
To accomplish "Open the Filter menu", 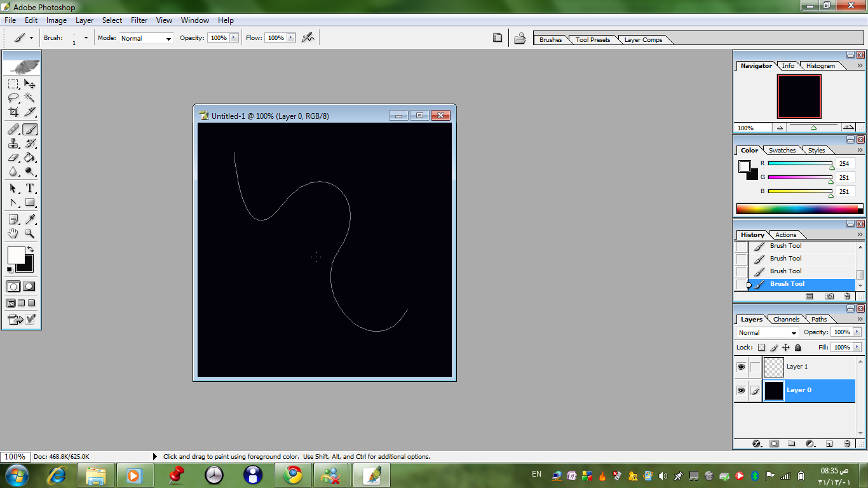I will (x=139, y=20).
